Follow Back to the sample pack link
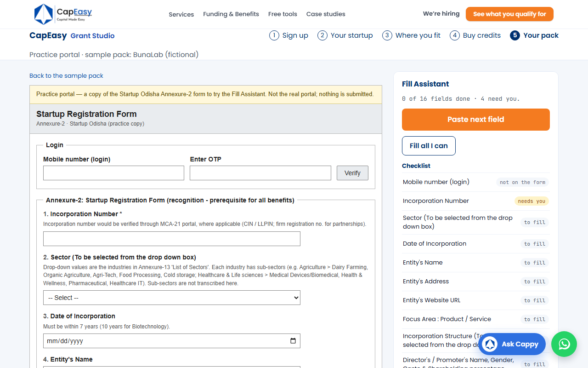This screenshot has height=368, width=588. (x=66, y=75)
